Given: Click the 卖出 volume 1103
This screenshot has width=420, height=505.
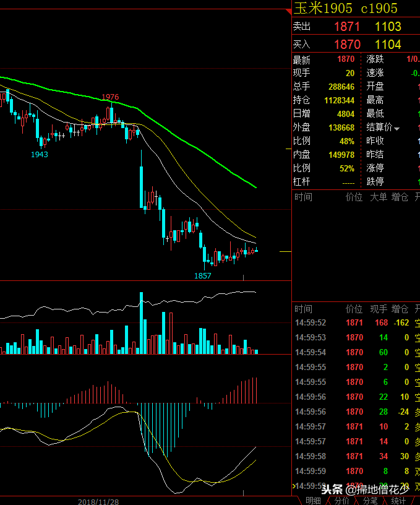Looking at the screenshot, I should [x=388, y=27].
